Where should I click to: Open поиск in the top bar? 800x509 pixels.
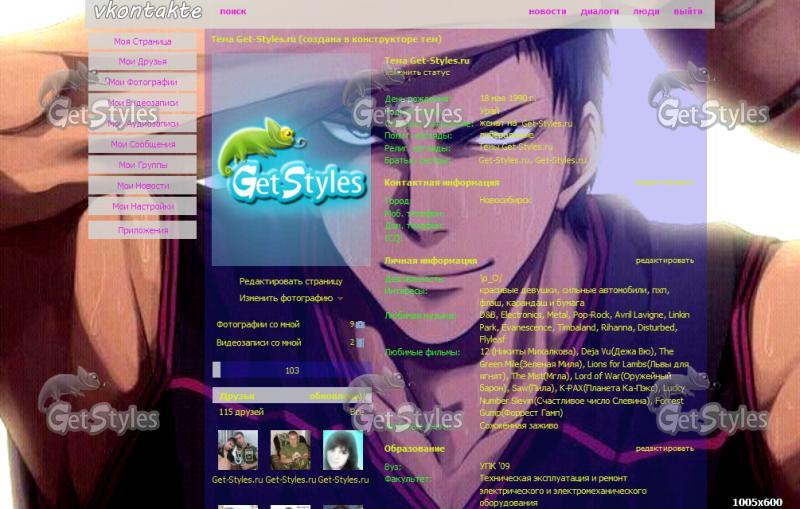(x=233, y=11)
